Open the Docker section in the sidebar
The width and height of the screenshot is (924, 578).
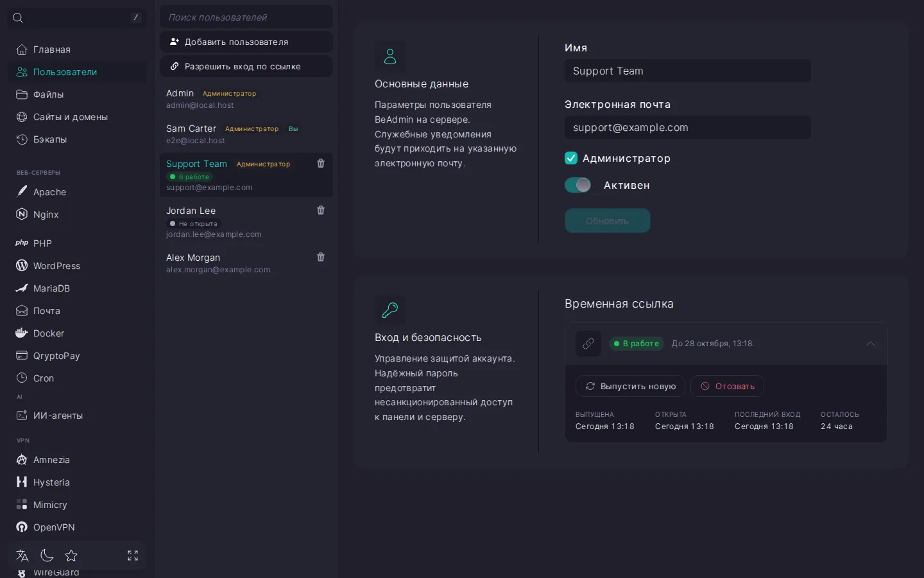(x=77, y=333)
